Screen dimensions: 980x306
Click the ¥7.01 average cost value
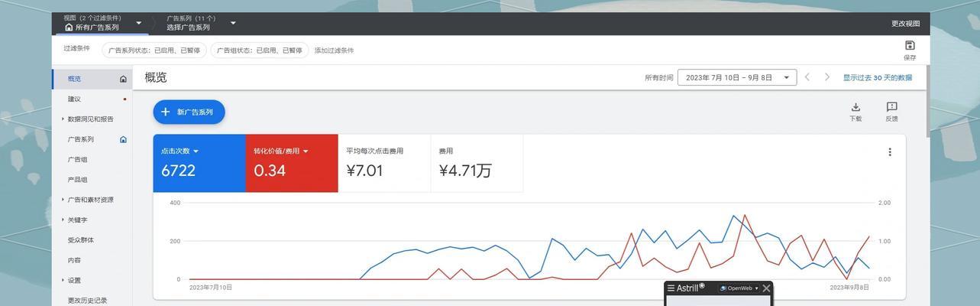[364, 171]
